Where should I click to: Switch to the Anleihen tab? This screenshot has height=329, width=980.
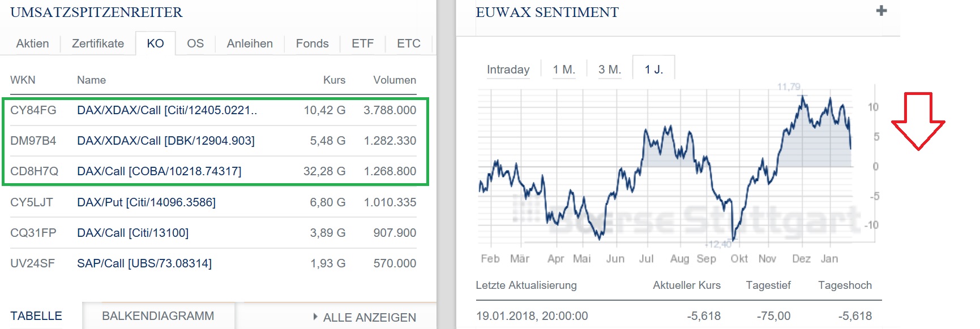pyautogui.click(x=249, y=43)
